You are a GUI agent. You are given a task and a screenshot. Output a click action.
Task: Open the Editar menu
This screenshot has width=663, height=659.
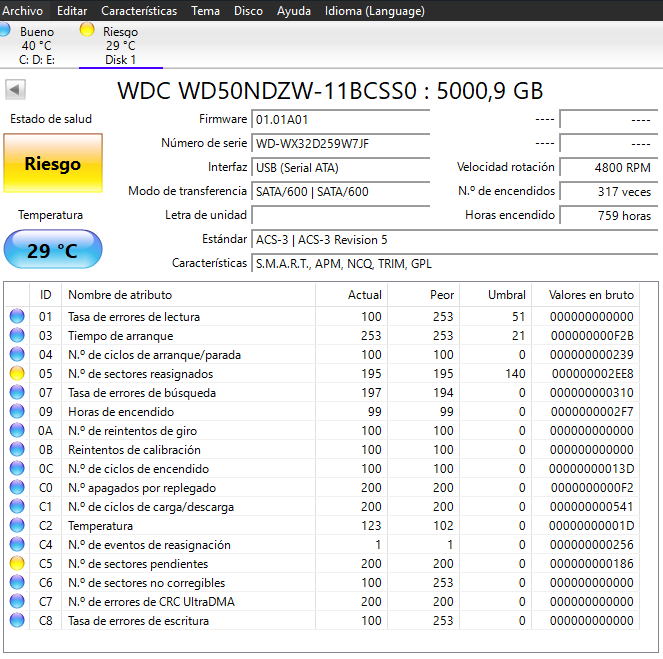tap(72, 11)
